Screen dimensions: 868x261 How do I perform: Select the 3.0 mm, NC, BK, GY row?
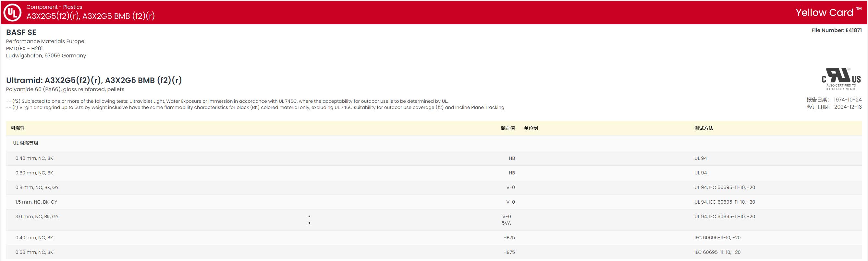click(434, 220)
